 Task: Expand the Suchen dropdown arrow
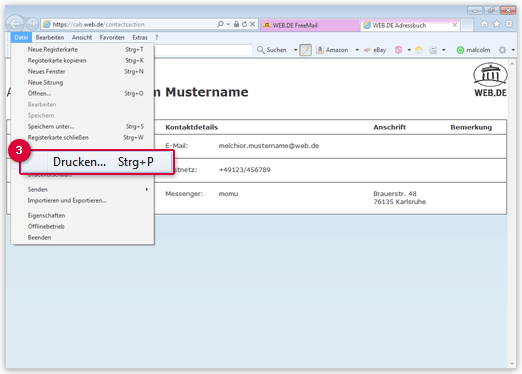pyautogui.click(x=295, y=50)
